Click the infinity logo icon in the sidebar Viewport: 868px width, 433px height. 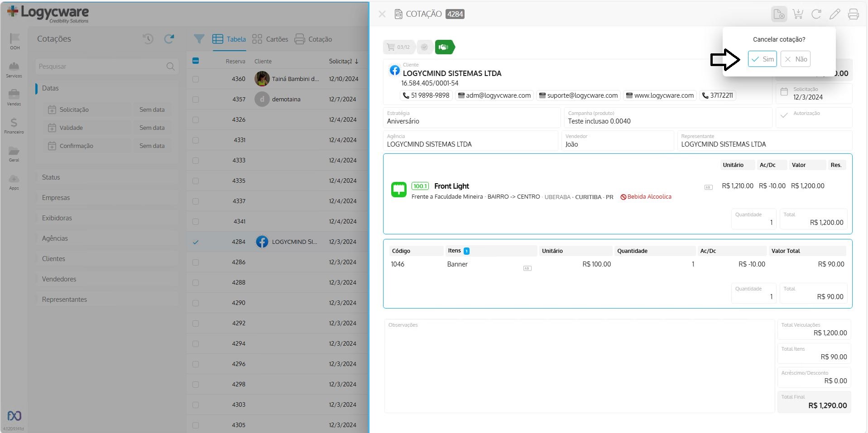14,415
